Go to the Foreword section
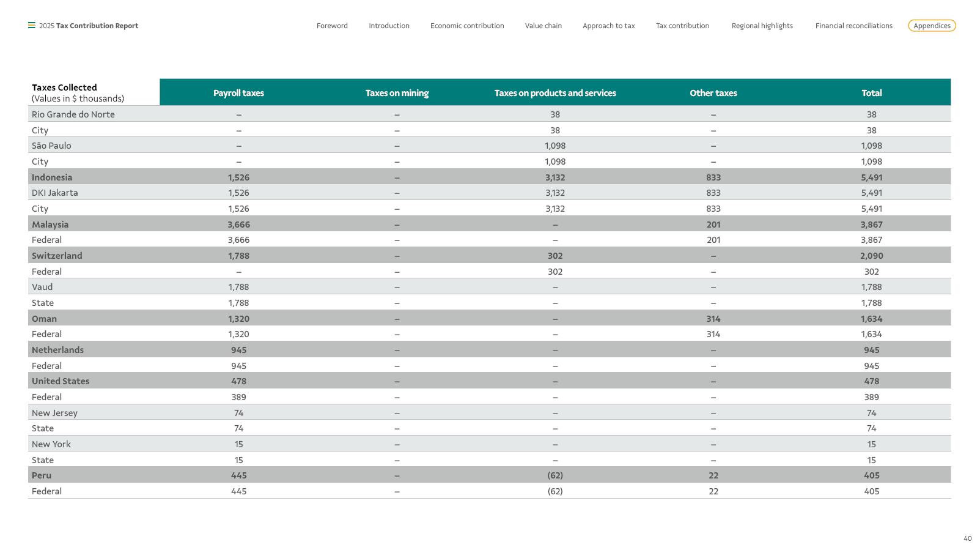 (x=332, y=26)
